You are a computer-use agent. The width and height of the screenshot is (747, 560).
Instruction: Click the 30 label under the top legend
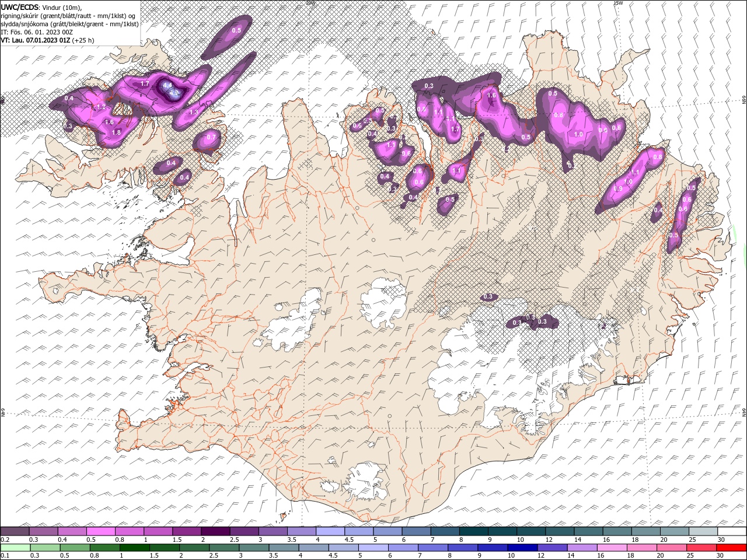[x=721, y=540]
